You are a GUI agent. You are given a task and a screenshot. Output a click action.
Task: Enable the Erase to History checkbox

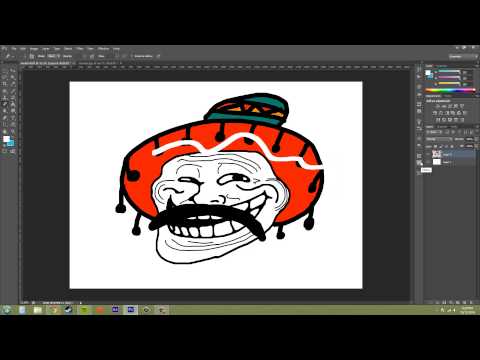(132, 56)
